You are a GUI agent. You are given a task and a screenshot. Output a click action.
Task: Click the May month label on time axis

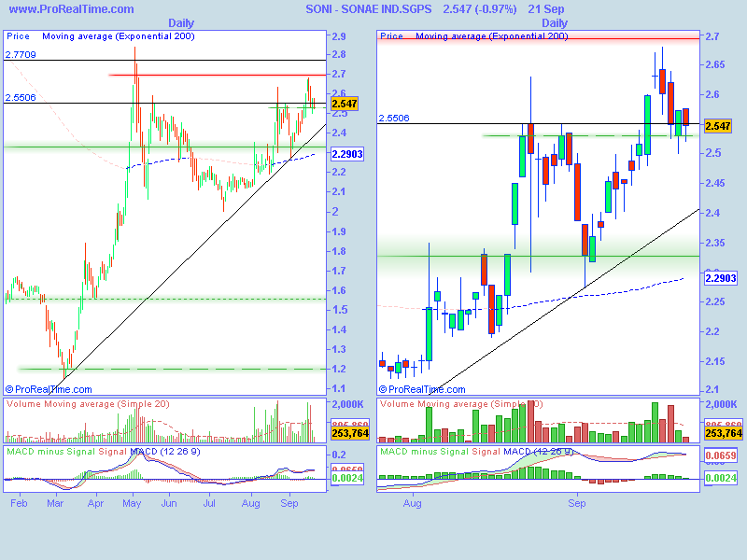[132, 503]
